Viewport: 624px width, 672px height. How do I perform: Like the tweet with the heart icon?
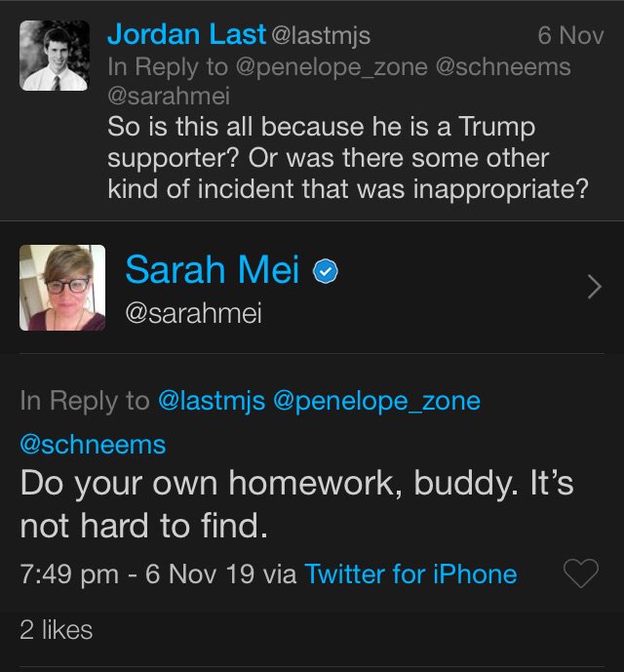(581, 574)
